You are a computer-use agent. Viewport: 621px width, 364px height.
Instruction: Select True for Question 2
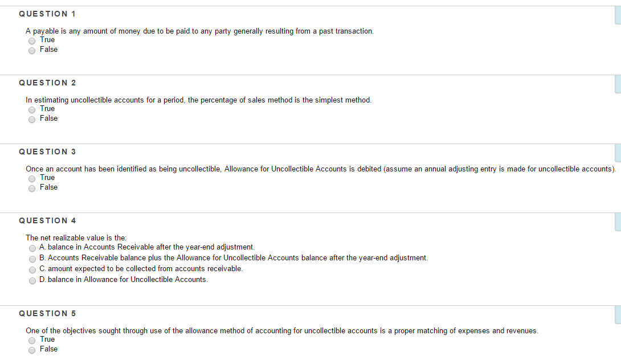[32, 109]
